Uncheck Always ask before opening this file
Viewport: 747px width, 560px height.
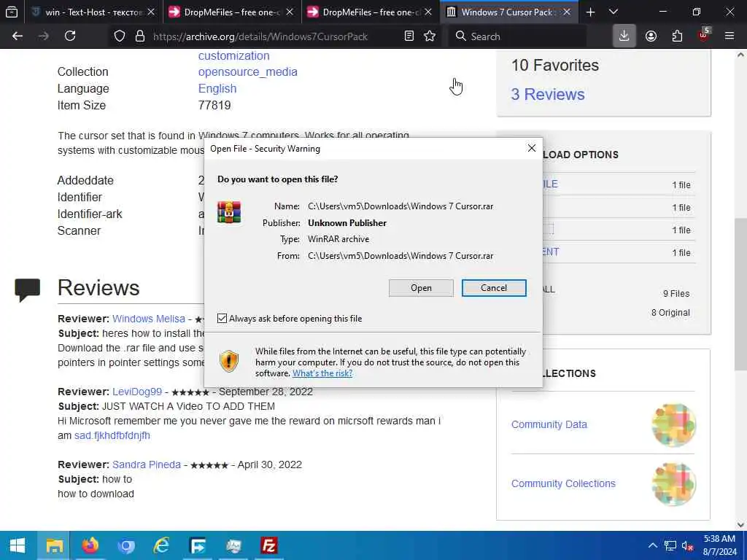[222, 318]
